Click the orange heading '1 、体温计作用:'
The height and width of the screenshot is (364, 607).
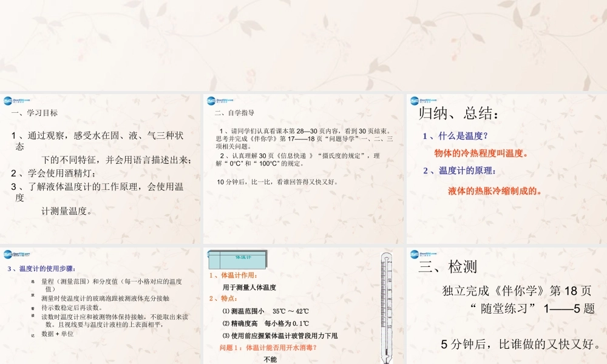coord(234,275)
